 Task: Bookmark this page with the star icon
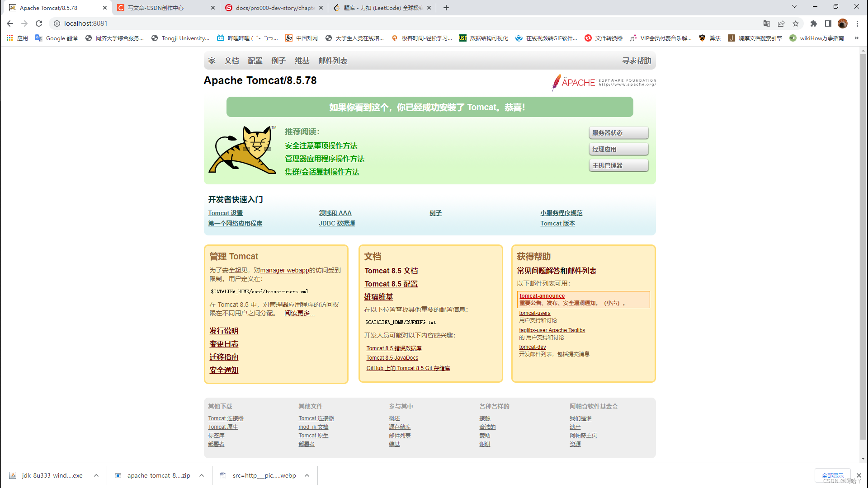point(796,23)
